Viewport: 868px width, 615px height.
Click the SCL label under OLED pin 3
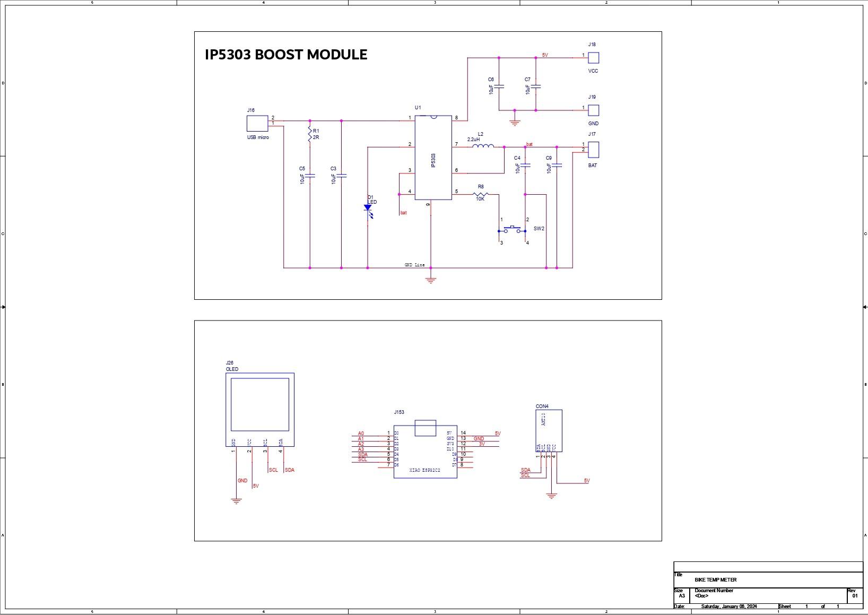tap(273, 470)
